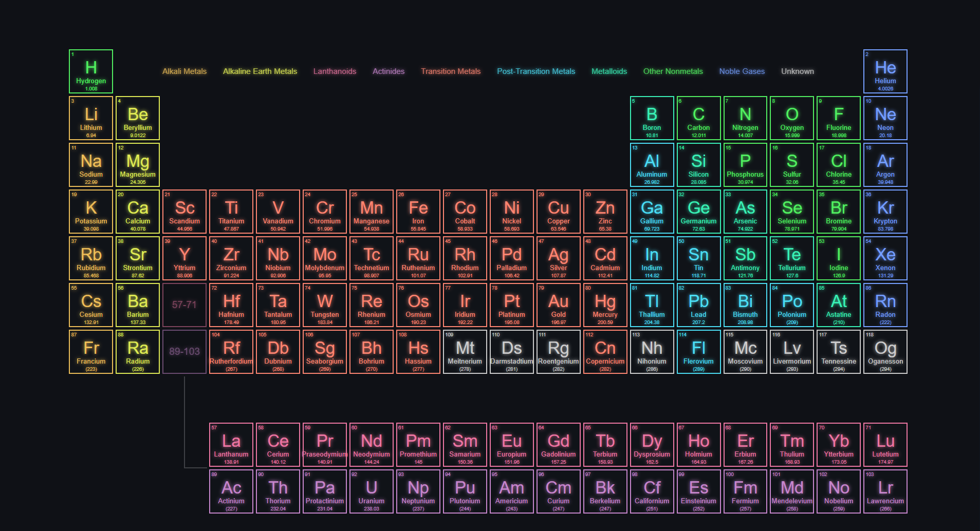Open the Boron element tile

[652, 118]
